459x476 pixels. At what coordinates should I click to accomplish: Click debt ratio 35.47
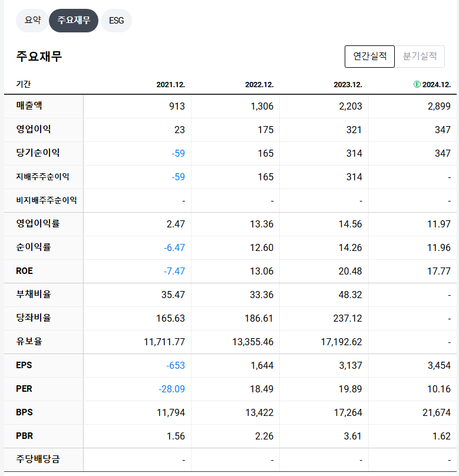173,295
